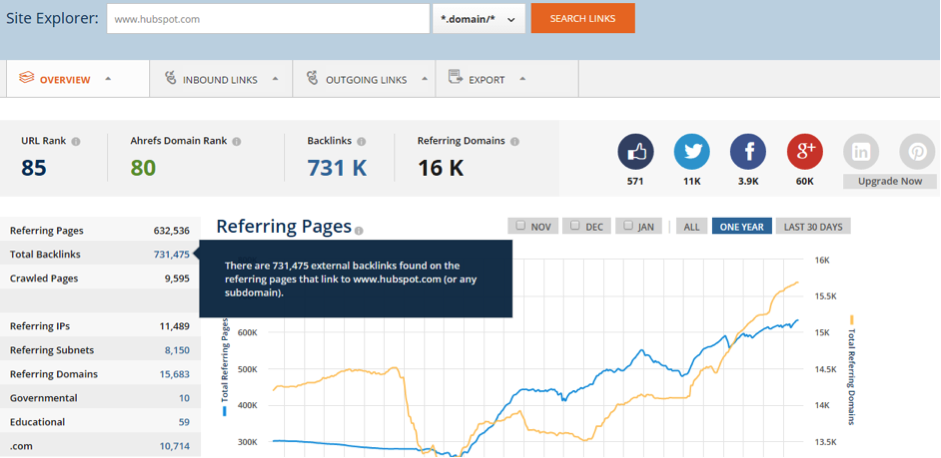Click the Facebook share icon

pyautogui.click(x=748, y=152)
